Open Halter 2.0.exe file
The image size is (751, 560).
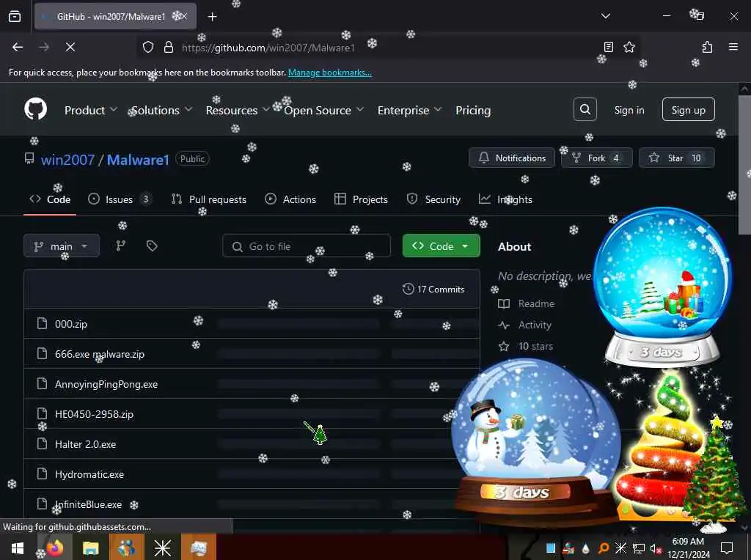[x=85, y=444]
